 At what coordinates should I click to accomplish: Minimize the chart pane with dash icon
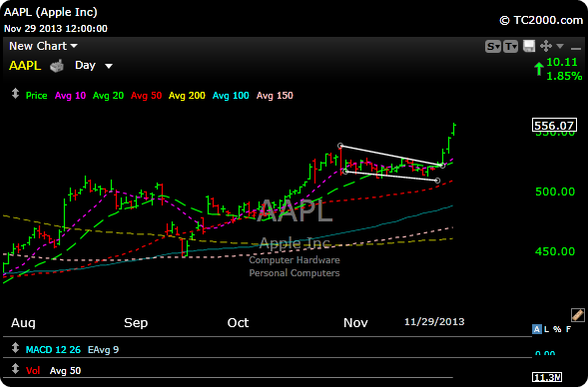click(x=576, y=48)
